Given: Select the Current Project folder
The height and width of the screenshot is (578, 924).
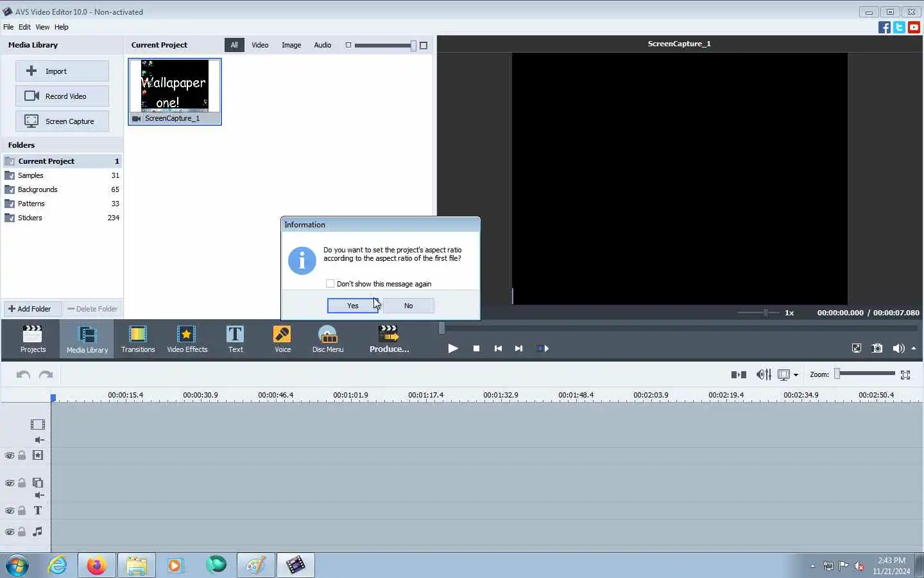Looking at the screenshot, I should pos(62,161).
